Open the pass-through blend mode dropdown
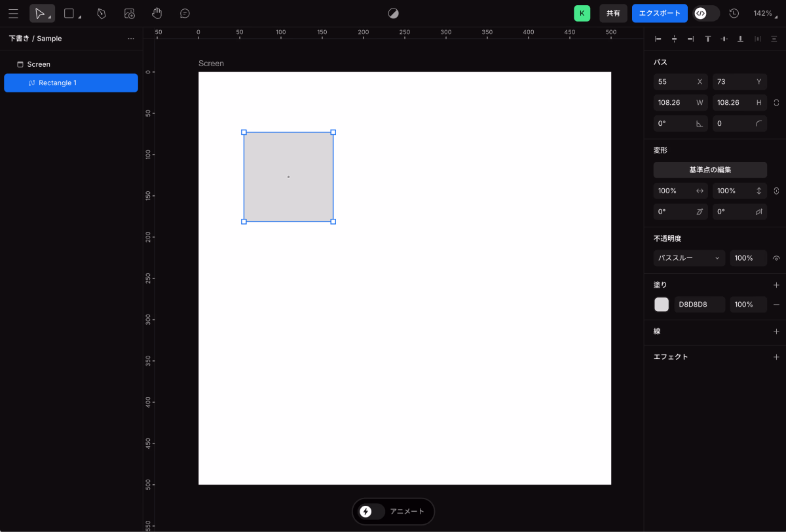The image size is (786, 532). click(x=689, y=258)
